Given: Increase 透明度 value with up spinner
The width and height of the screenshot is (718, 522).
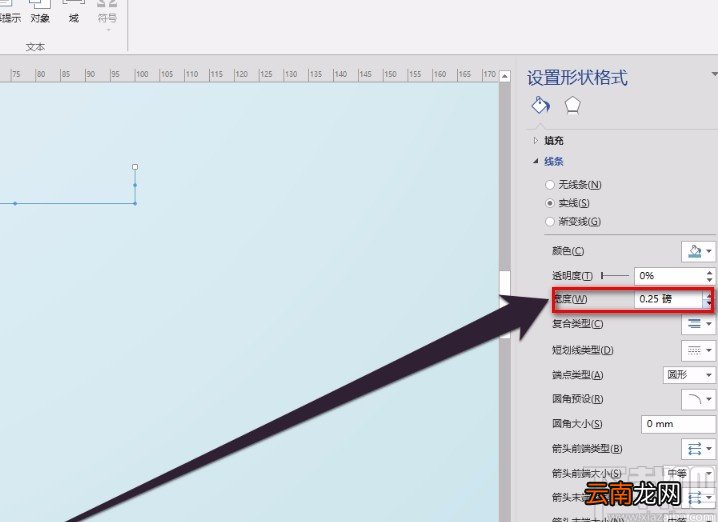Looking at the screenshot, I should (x=709, y=272).
